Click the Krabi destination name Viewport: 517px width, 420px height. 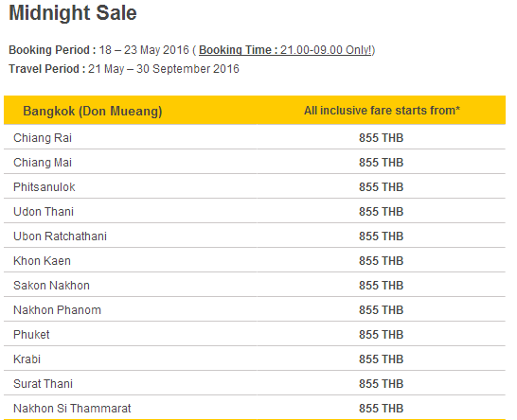tap(27, 359)
